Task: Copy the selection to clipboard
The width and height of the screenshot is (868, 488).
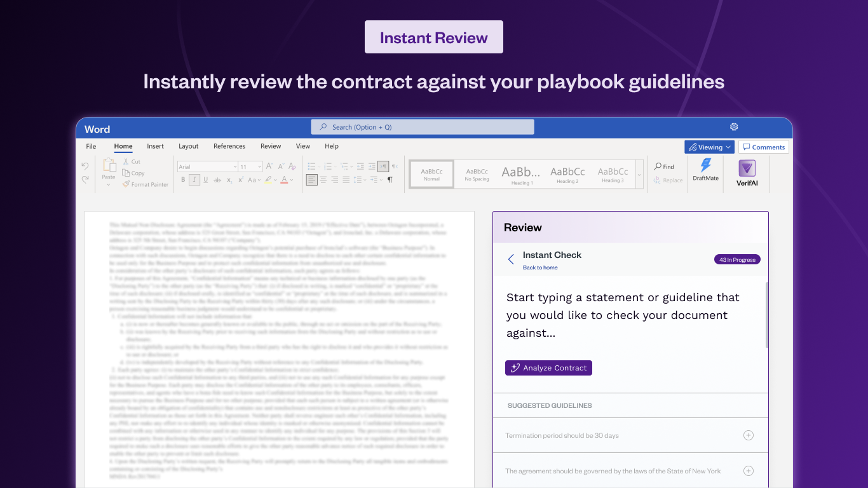Action: [133, 173]
